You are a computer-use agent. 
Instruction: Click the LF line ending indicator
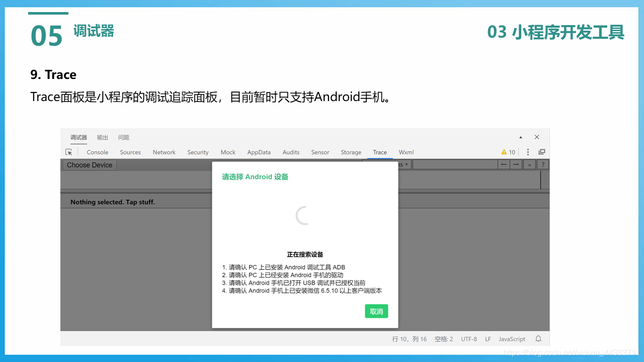[x=488, y=339]
